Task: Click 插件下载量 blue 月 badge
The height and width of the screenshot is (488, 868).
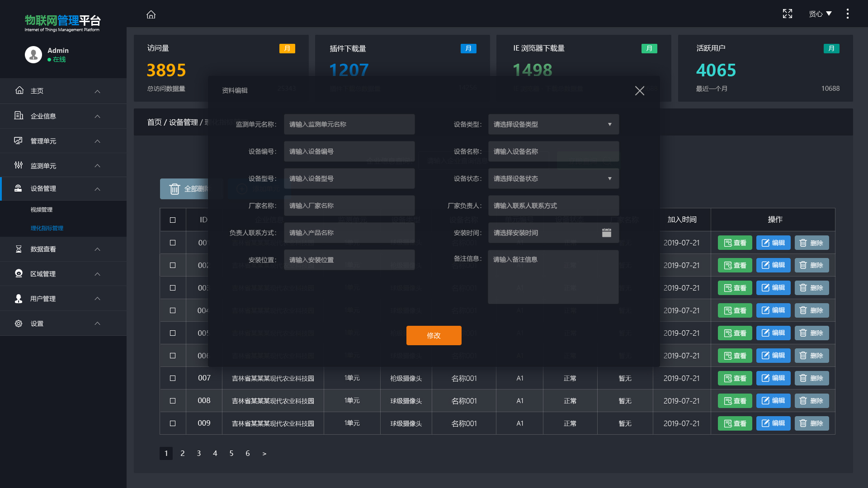Action: 468,48
